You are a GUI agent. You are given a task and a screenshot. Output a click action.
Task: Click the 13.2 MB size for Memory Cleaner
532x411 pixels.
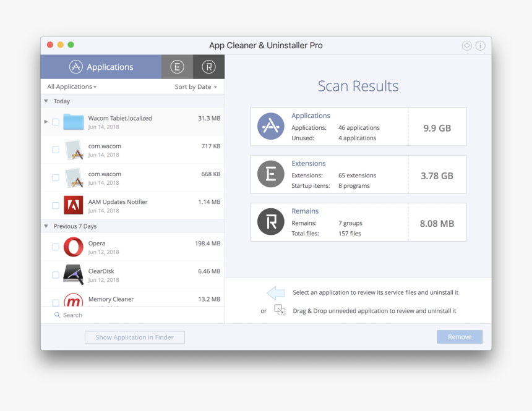[x=209, y=299]
